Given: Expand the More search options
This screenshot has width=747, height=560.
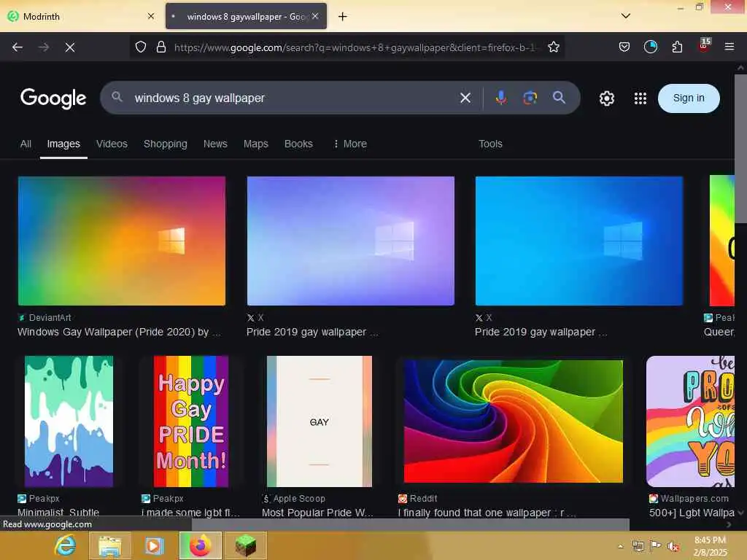Looking at the screenshot, I should click(x=350, y=144).
